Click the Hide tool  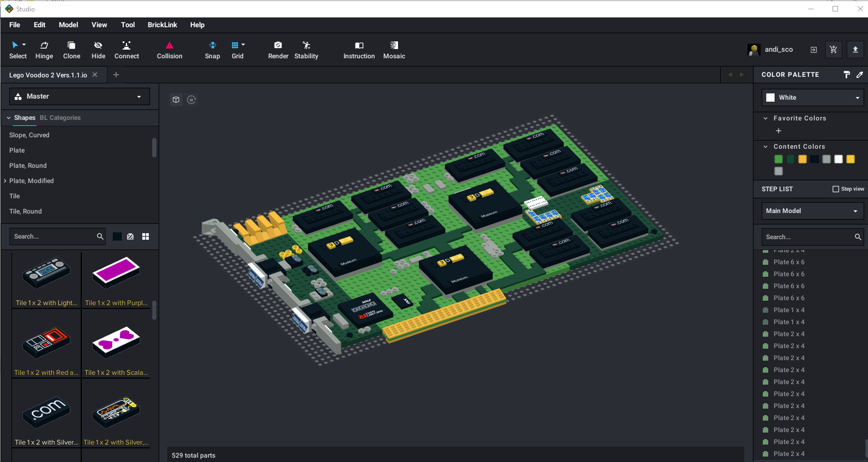click(x=98, y=50)
